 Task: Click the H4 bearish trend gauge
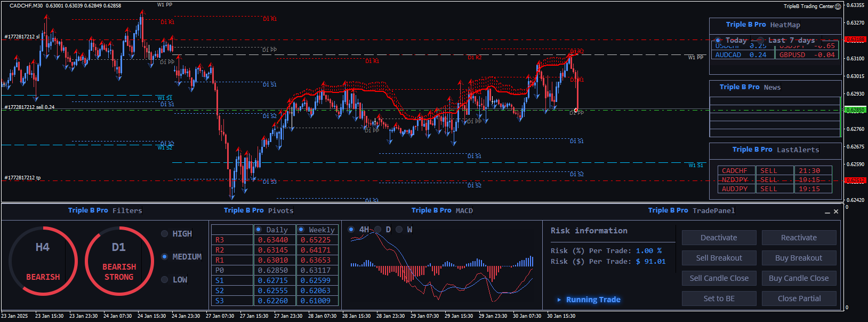(x=43, y=261)
